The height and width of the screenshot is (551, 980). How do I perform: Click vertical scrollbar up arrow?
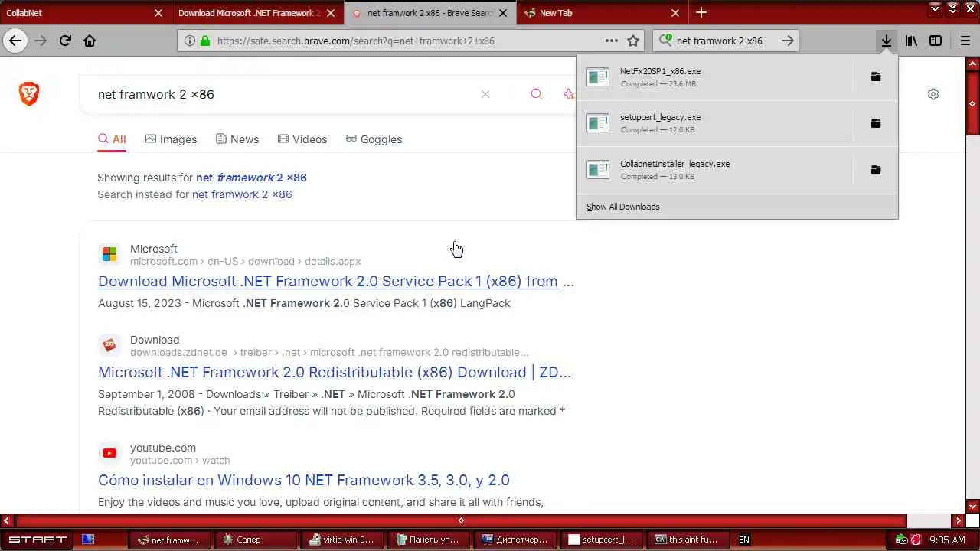pyautogui.click(x=972, y=65)
